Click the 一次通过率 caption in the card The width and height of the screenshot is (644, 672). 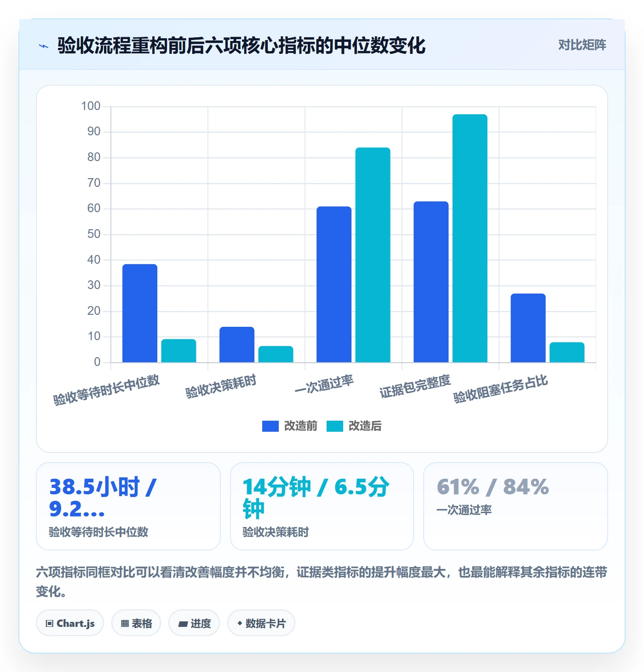(464, 510)
